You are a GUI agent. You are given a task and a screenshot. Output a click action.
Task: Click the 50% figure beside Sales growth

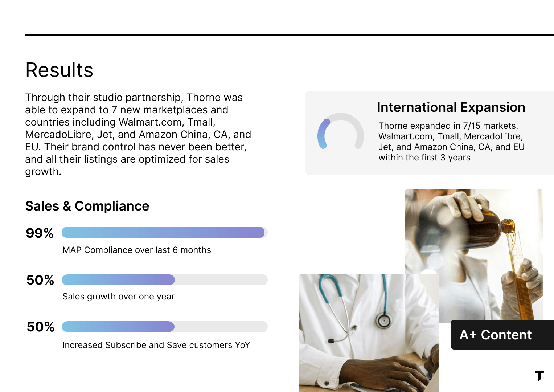click(x=40, y=280)
